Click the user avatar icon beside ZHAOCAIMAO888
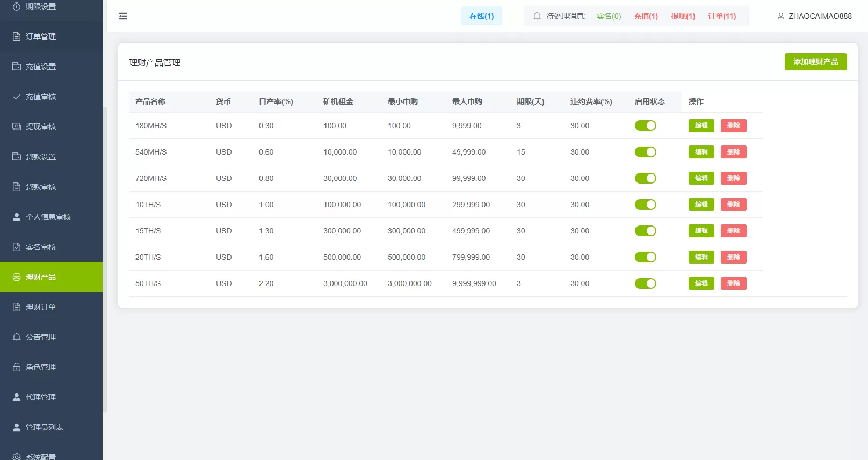Viewport: 868px width, 460px height. point(781,16)
